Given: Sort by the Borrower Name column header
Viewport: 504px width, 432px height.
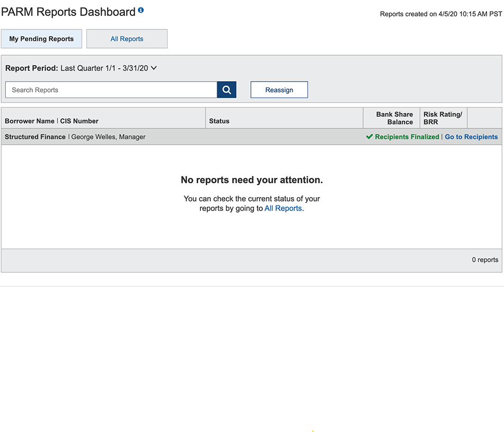Looking at the screenshot, I should click(x=30, y=121).
